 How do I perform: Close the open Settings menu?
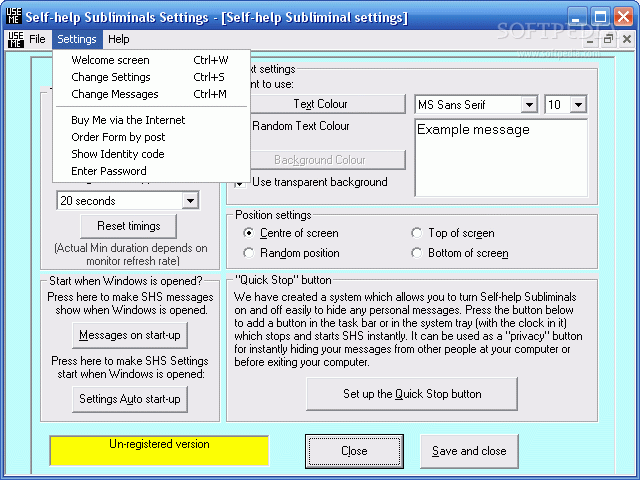pyautogui.click(x=77, y=39)
